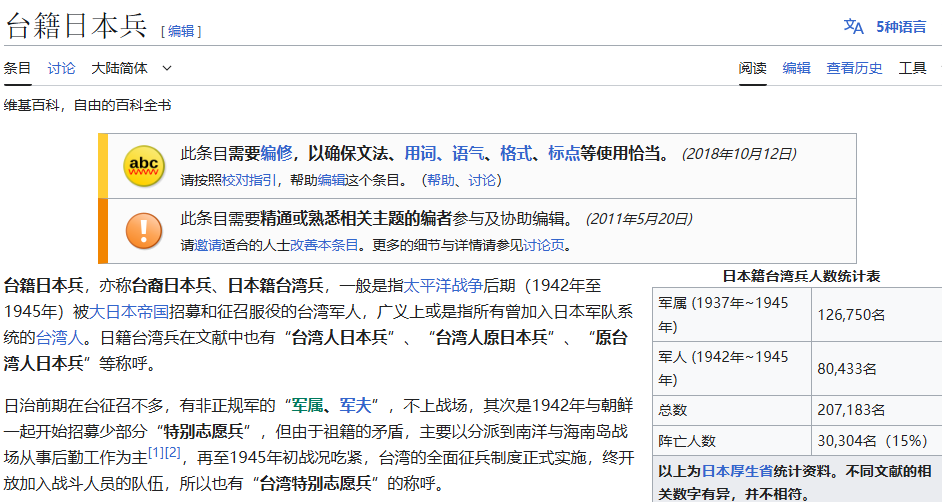
Task: Click the yellow abc copyedit icon
Action: click(x=144, y=166)
